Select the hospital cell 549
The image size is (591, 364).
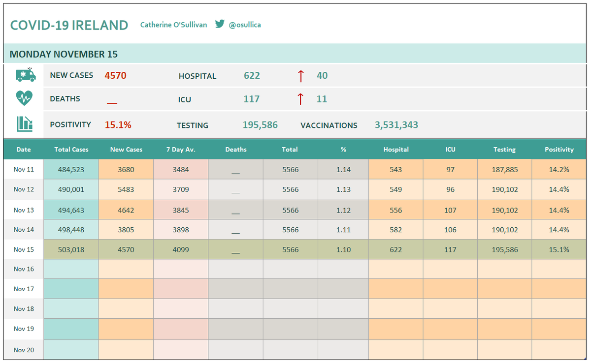pyautogui.click(x=396, y=189)
